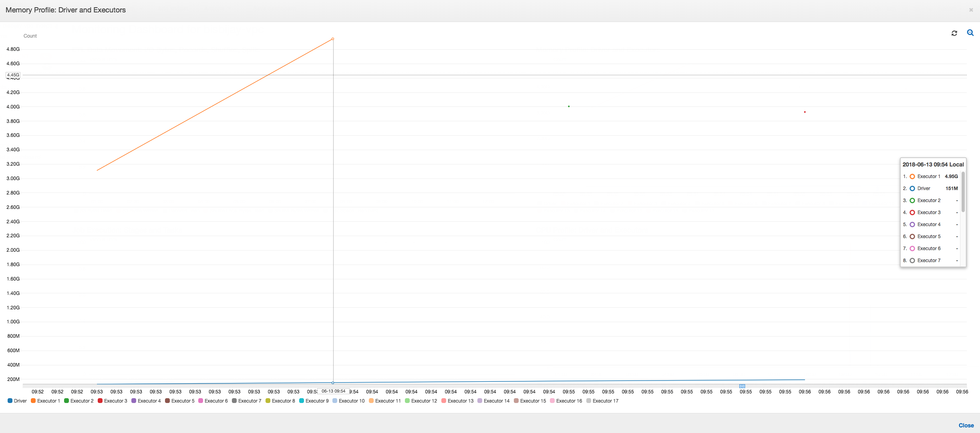This screenshot has width=980, height=433.
Task: Click the 06-13 09:54 time marker on the x-axis
Action: 333,391
